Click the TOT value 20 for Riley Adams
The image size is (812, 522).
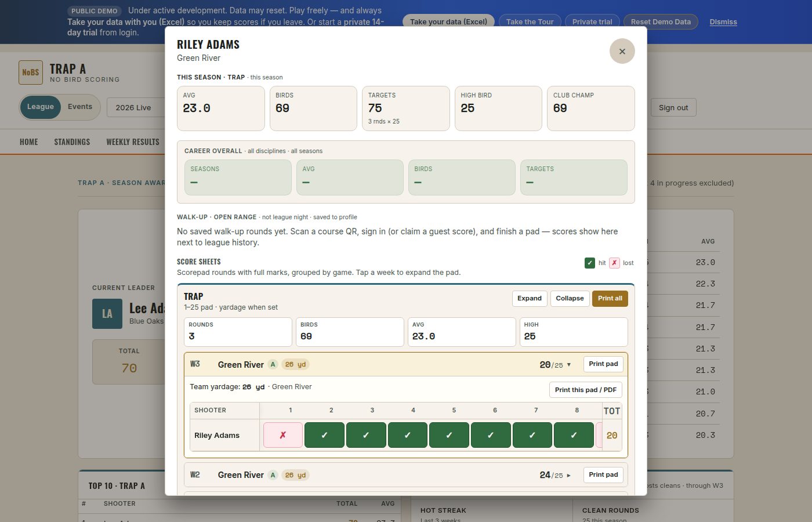coord(612,436)
